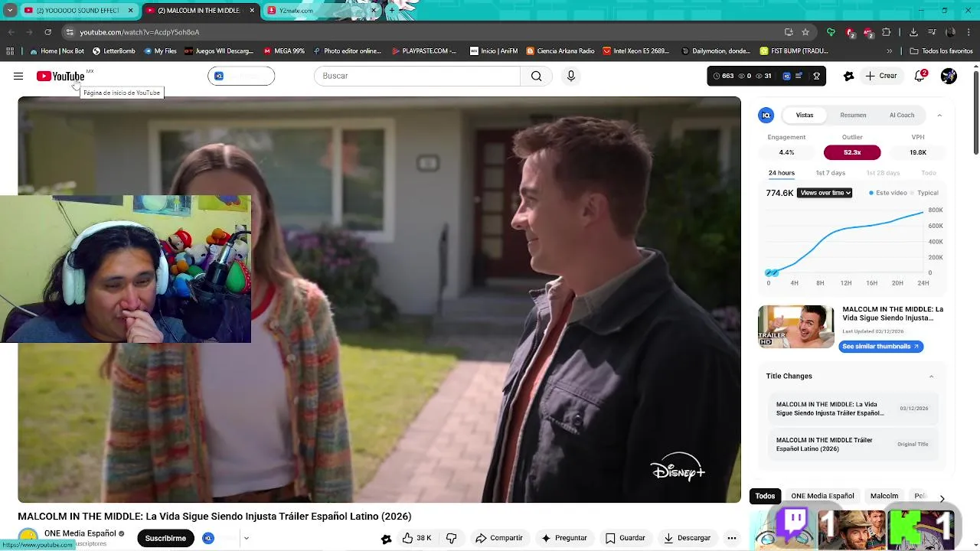The height and width of the screenshot is (551, 980).
Task: Open the ONE Media Español channel name
Action: (80, 533)
